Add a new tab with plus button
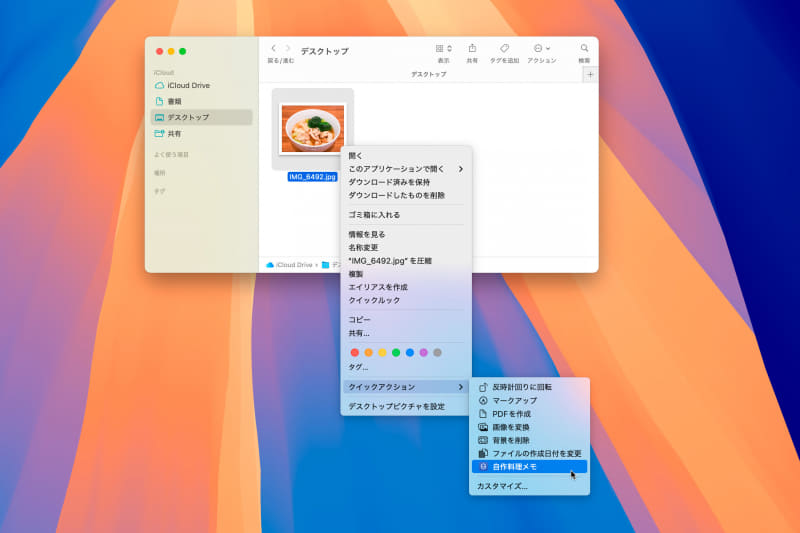The image size is (800, 533). [x=590, y=74]
